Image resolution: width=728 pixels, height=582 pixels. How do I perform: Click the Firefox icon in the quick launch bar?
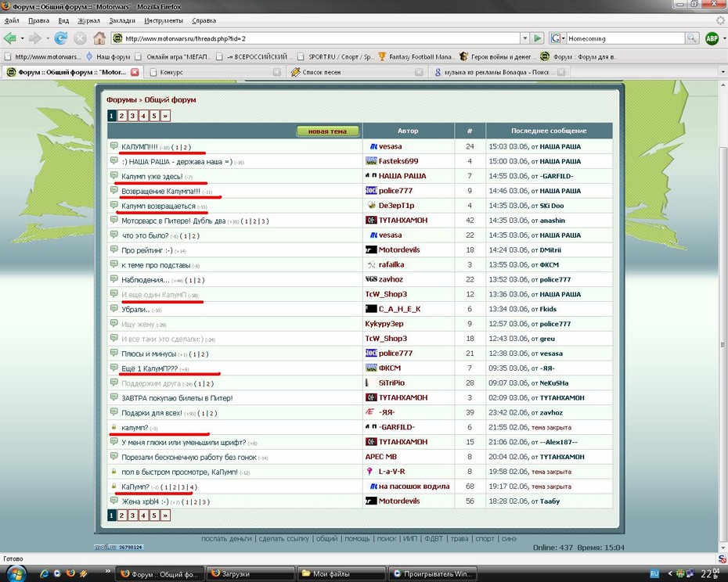(70, 573)
